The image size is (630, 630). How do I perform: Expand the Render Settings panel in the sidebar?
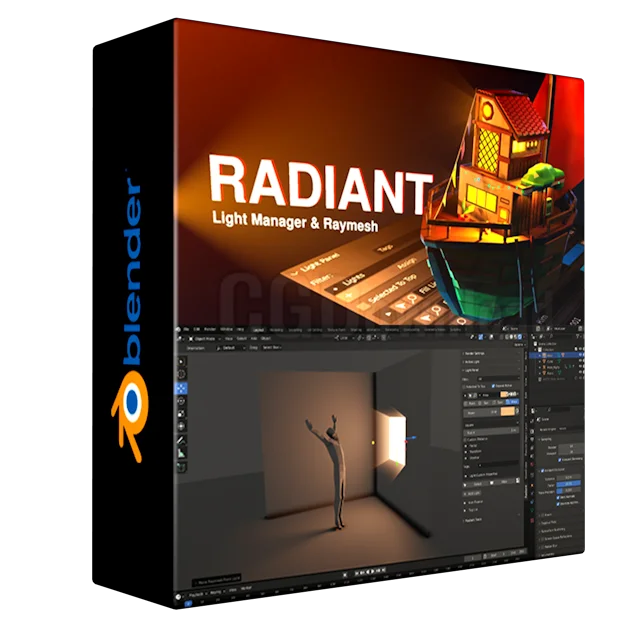[x=474, y=353]
